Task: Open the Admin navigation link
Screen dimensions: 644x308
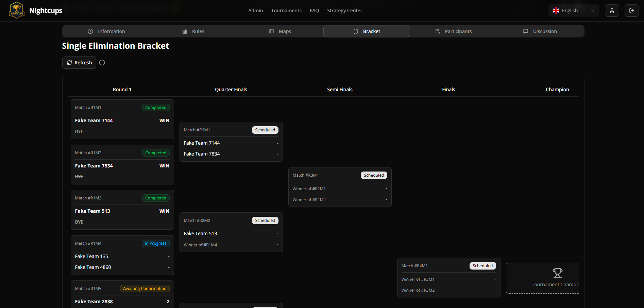Action: point(255,11)
